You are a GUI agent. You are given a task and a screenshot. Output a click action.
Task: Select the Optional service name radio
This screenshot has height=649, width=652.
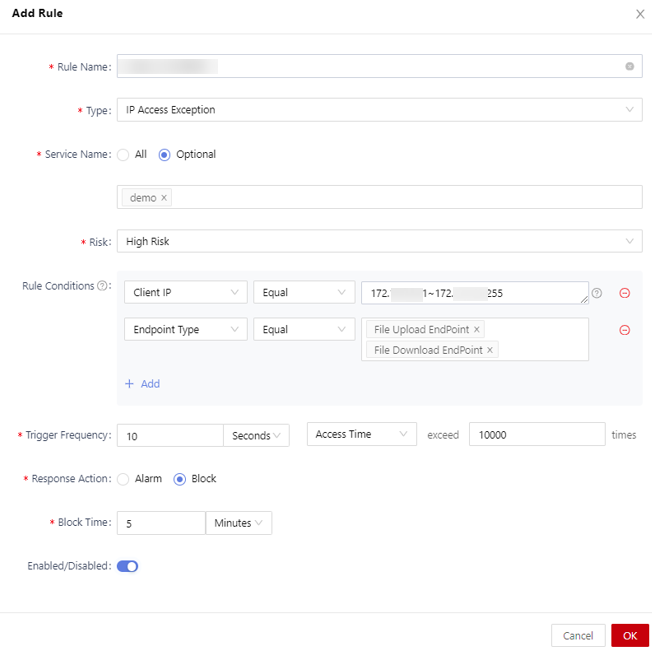coord(165,155)
